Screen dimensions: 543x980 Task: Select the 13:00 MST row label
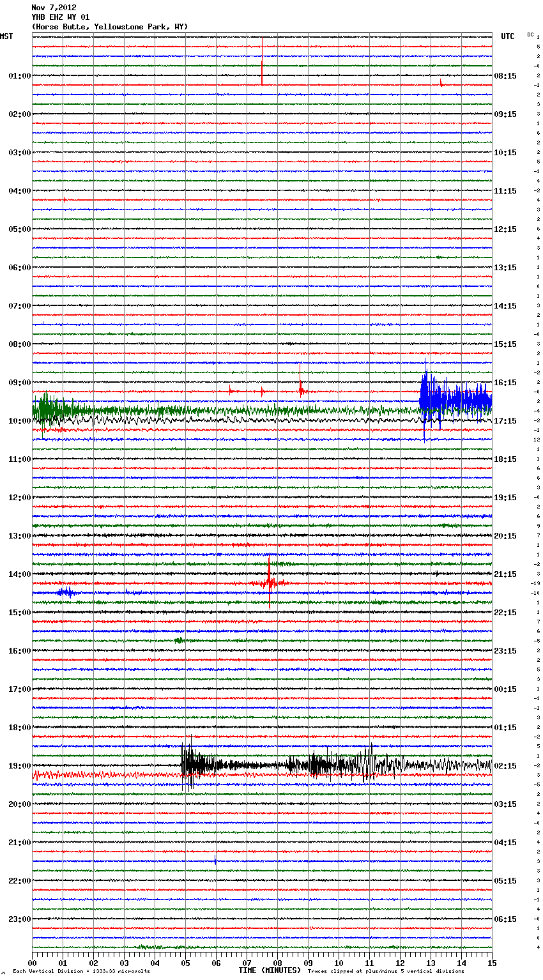coord(20,536)
